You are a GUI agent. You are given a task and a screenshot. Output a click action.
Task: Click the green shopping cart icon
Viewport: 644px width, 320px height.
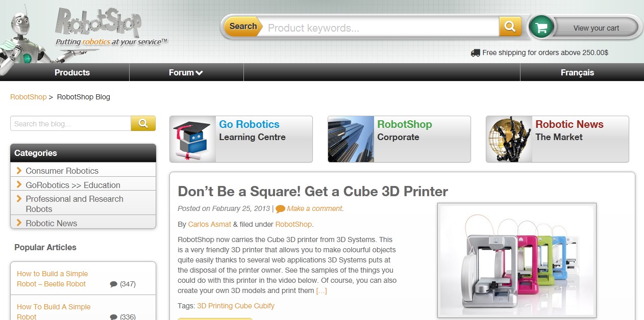(541, 28)
